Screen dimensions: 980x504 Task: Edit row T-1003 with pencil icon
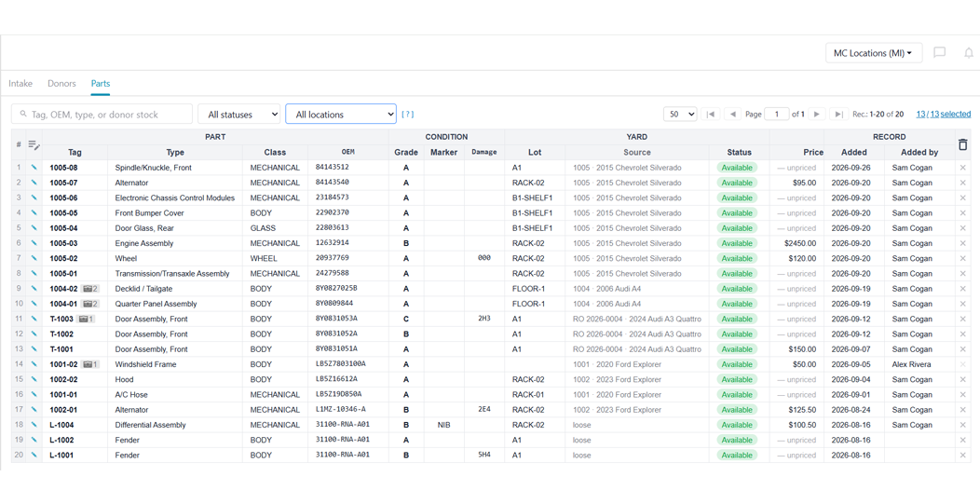tap(34, 319)
